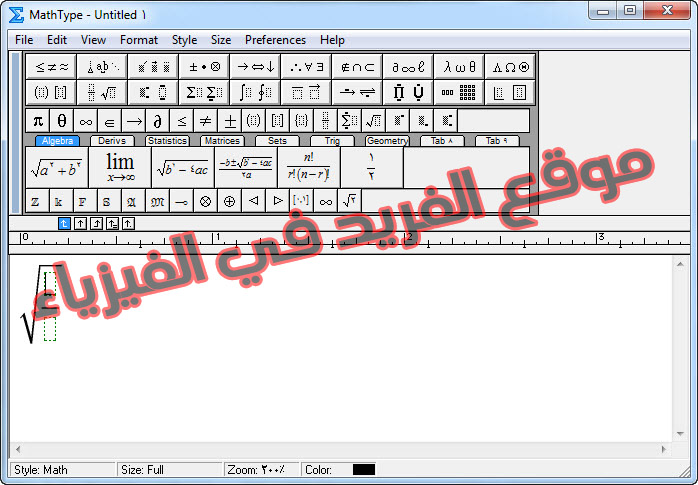This screenshot has width=698, height=485.
Task: Click the horizontal scrollbar right arrow
Action: tap(663, 449)
